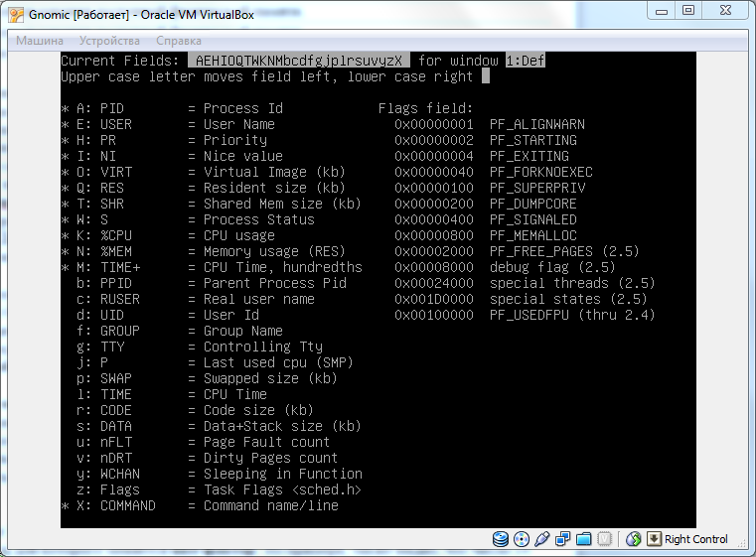Viewport: 756px width, 557px height.
Task: Click the 'v: nDRT' field row
Action: tap(208, 459)
